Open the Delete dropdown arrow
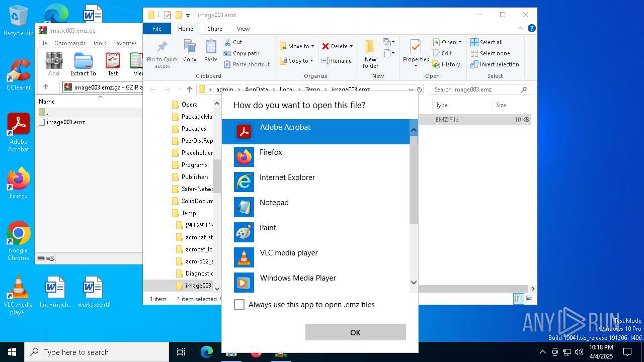 [351, 46]
